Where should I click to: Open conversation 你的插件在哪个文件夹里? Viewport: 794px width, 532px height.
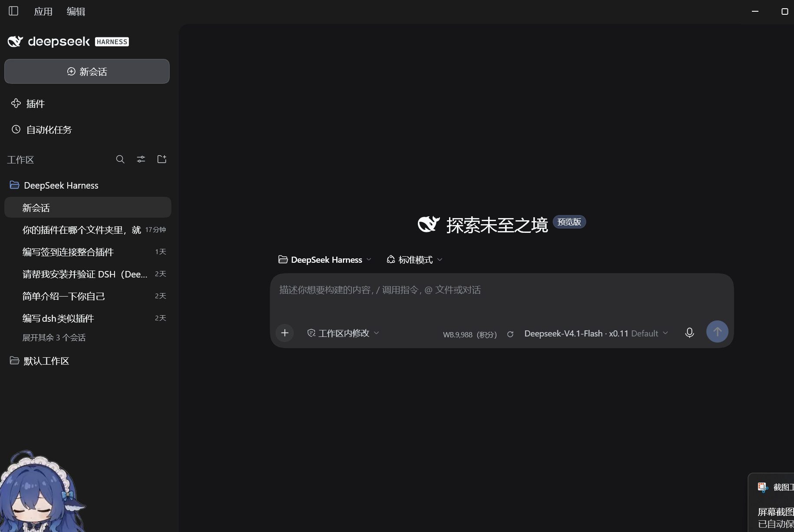click(88, 230)
